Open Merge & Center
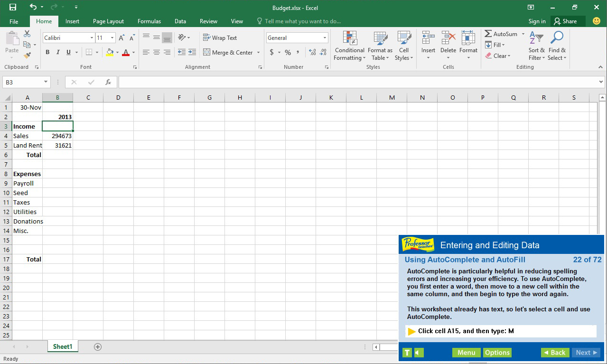 (228, 52)
